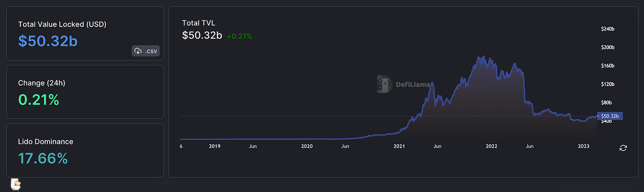Image resolution: width=644 pixels, height=192 pixels.
Task: Click the Total Value Locked (USD) label
Action: [x=62, y=24]
